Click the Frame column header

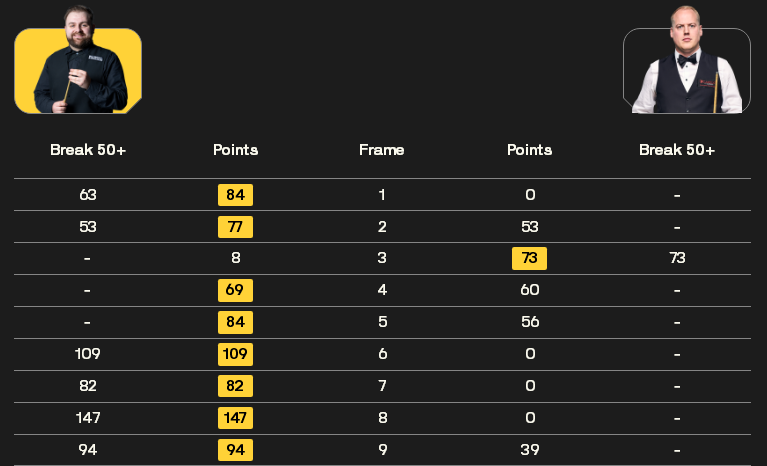[382, 150]
